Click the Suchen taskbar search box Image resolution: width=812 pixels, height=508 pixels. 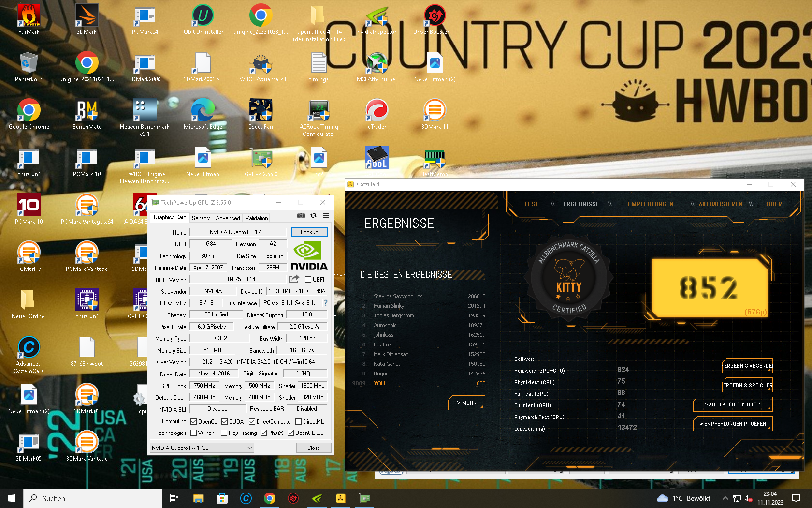(x=93, y=498)
